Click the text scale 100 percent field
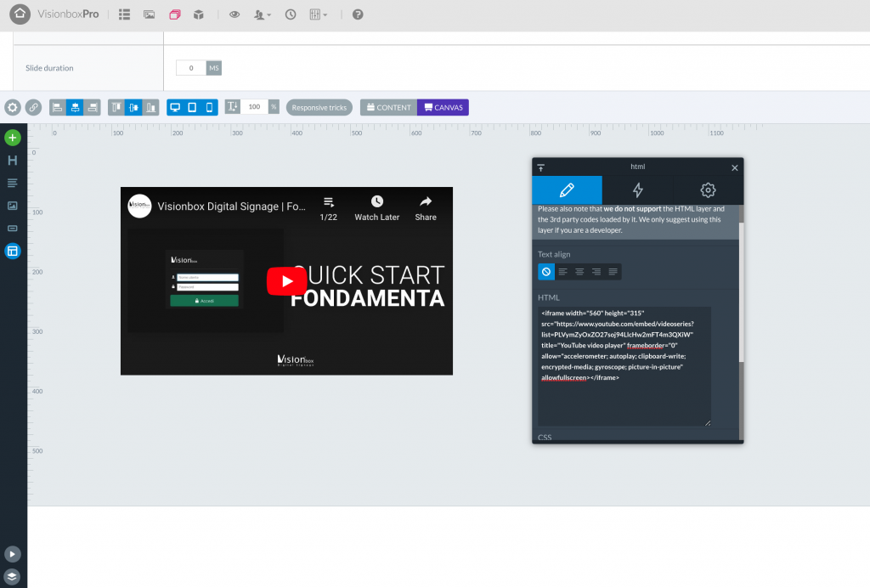 254,106
